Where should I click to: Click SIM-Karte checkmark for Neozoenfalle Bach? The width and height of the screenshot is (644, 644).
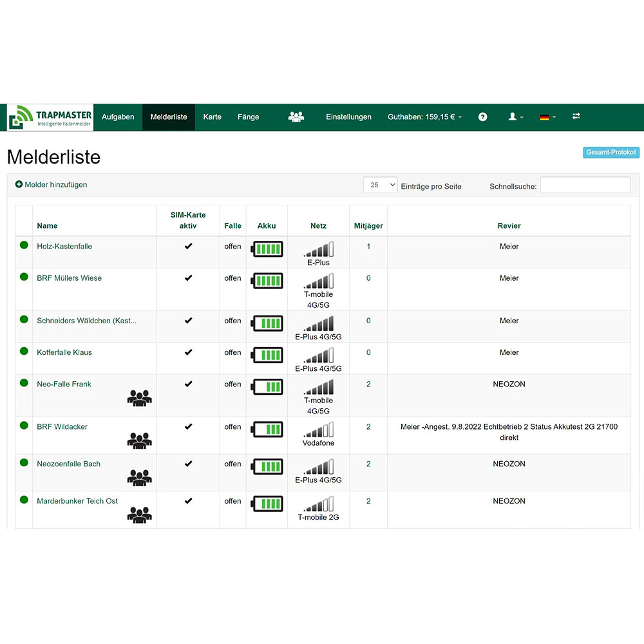tap(188, 464)
